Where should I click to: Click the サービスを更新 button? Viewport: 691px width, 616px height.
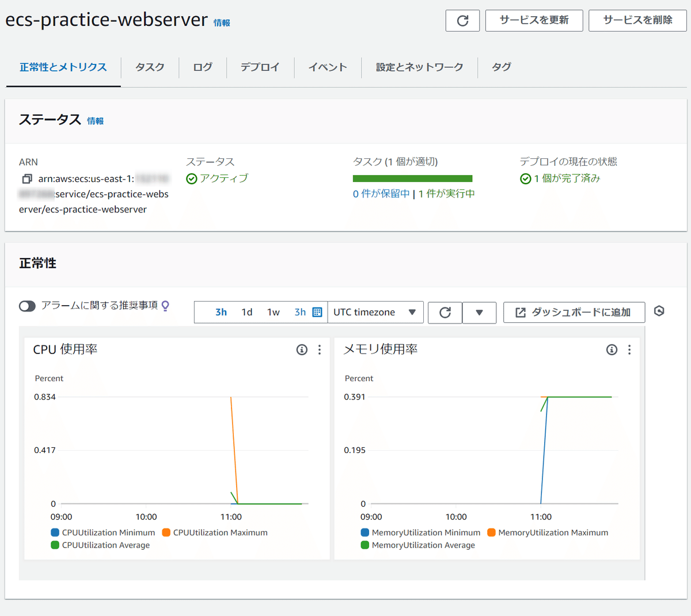tap(534, 20)
